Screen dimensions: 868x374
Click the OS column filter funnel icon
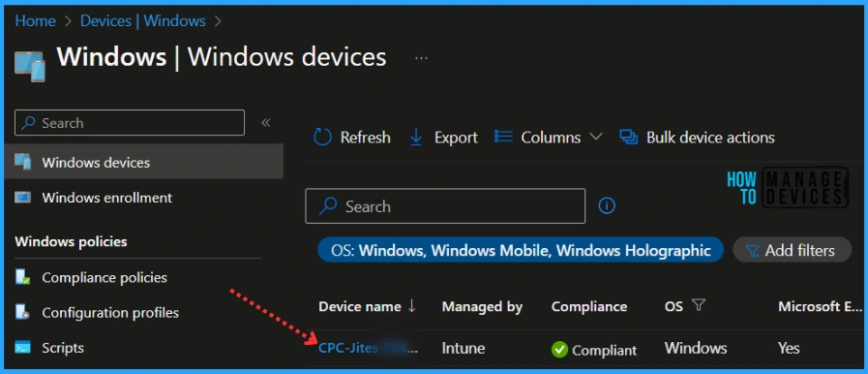(699, 305)
